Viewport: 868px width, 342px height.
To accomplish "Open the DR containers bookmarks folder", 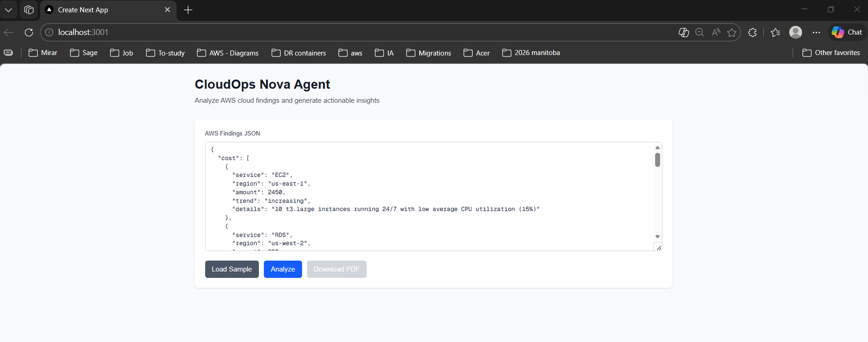I will [x=298, y=53].
